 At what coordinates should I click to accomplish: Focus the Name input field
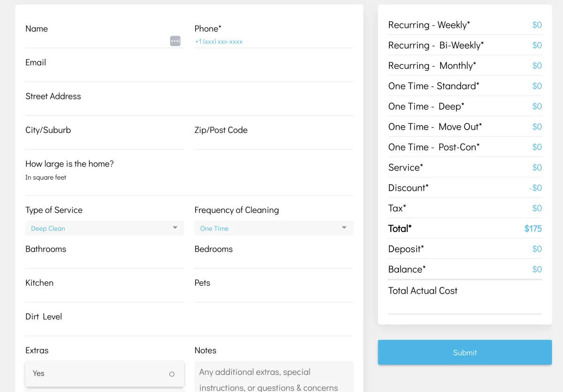(96, 41)
